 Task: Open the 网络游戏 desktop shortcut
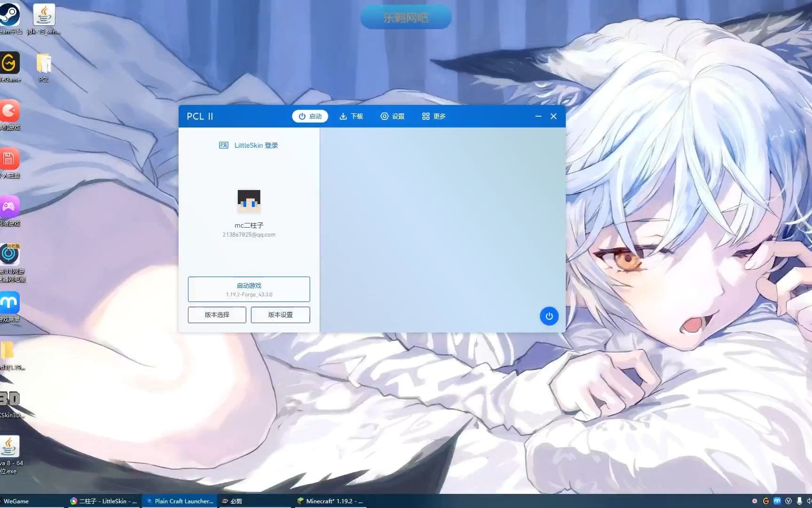pyautogui.click(x=9, y=211)
